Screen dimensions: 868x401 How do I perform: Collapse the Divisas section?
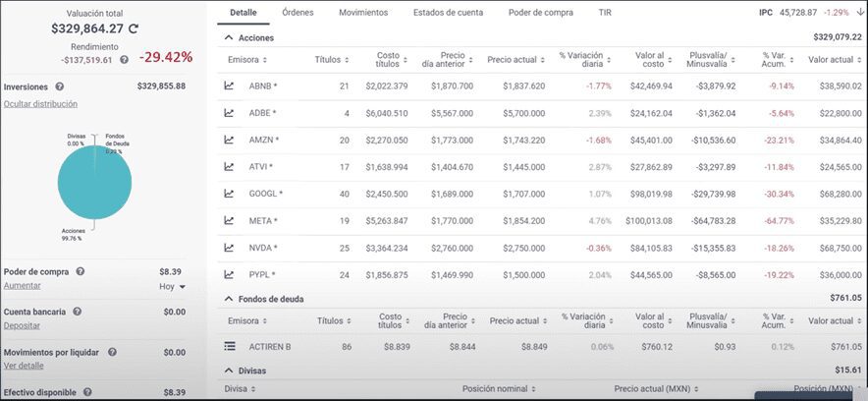(229, 371)
